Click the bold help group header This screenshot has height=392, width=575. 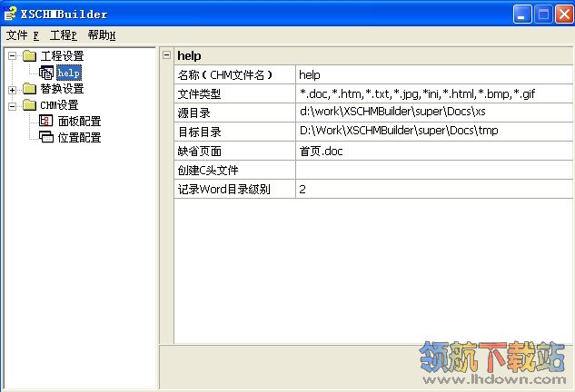pos(189,55)
